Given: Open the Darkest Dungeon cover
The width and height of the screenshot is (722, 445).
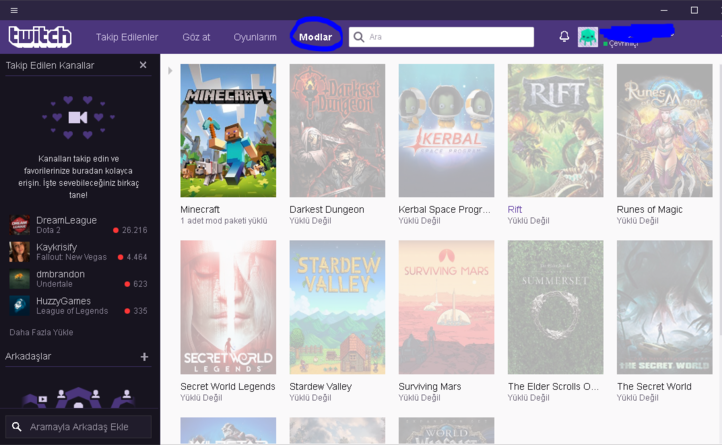Looking at the screenshot, I should 337,130.
